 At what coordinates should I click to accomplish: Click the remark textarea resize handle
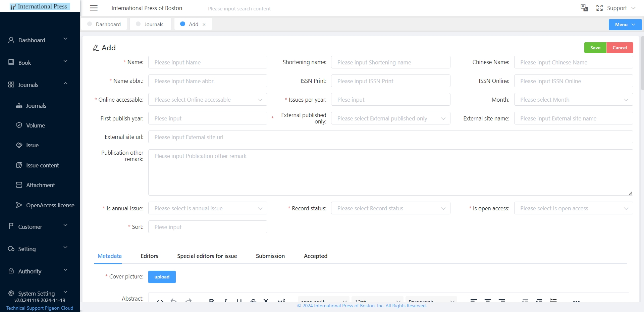(631, 193)
